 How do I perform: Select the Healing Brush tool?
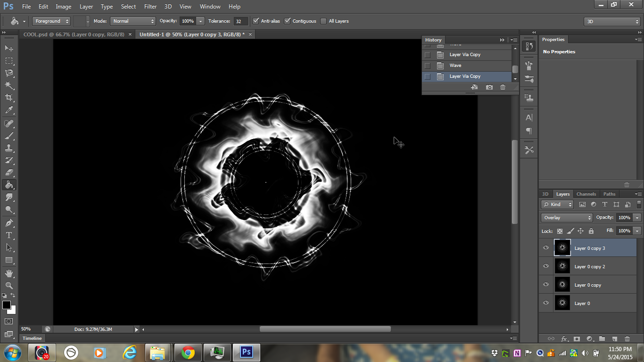coord(9,123)
